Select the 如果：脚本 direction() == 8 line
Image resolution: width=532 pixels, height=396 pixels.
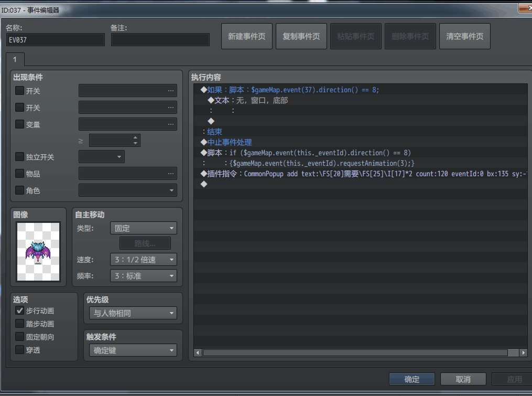[361, 90]
